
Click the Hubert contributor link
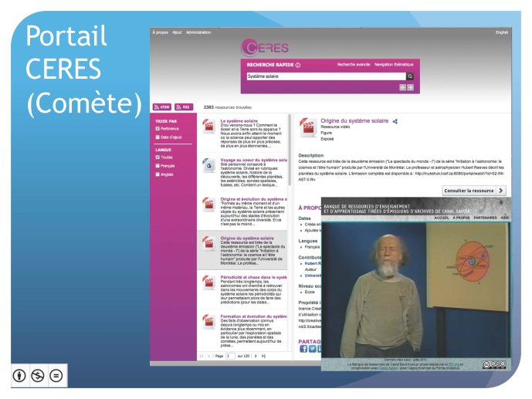click(313, 263)
